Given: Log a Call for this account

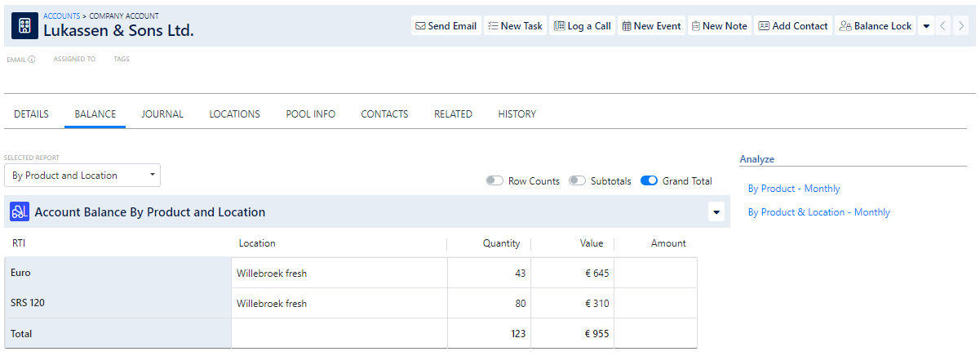Looking at the screenshot, I should click(x=583, y=26).
